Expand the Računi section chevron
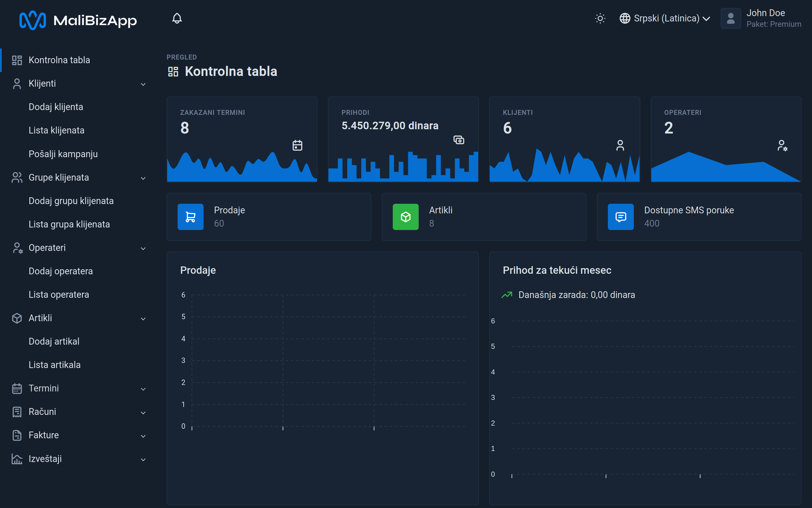The height and width of the screenshot is (508, 812). point(143,413)
